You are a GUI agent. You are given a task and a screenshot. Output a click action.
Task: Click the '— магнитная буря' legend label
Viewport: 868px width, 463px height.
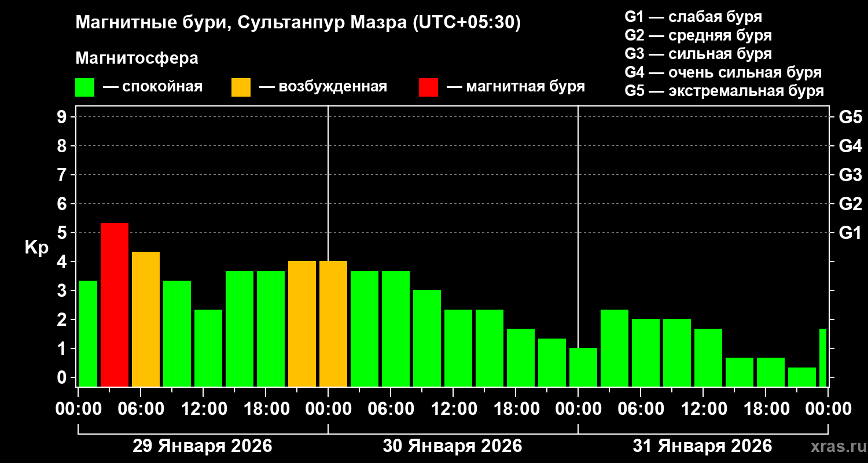coord(516,87)
